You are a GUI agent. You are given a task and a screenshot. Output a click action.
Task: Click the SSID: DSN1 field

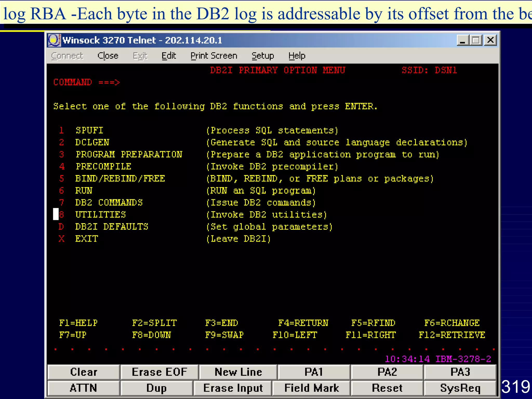[429, 70]
